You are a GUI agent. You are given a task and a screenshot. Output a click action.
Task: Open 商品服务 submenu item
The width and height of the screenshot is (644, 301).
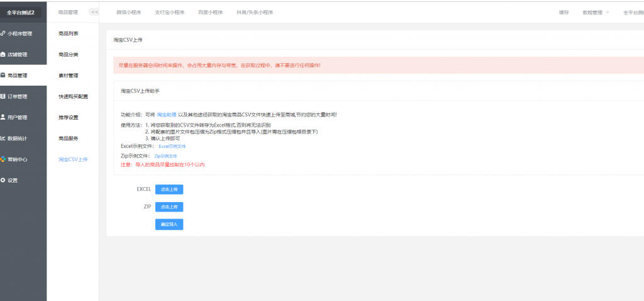click(x=68, y=139)
